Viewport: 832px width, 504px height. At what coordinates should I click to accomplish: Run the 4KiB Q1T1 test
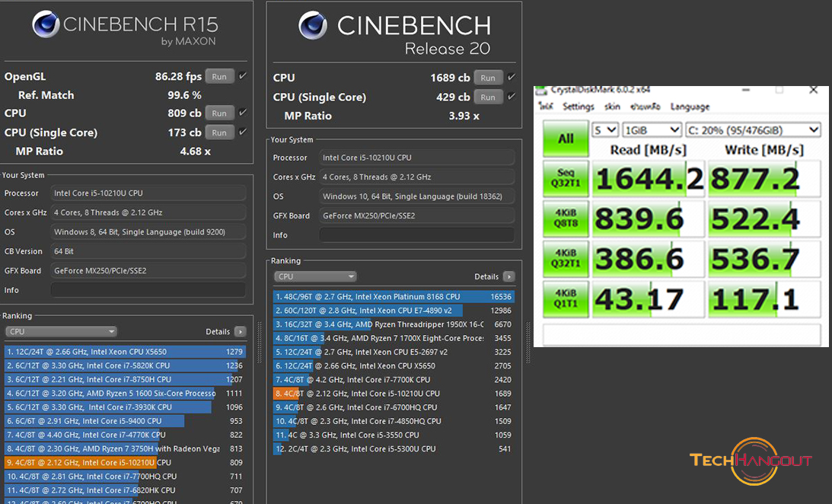[x=566, y=299]
